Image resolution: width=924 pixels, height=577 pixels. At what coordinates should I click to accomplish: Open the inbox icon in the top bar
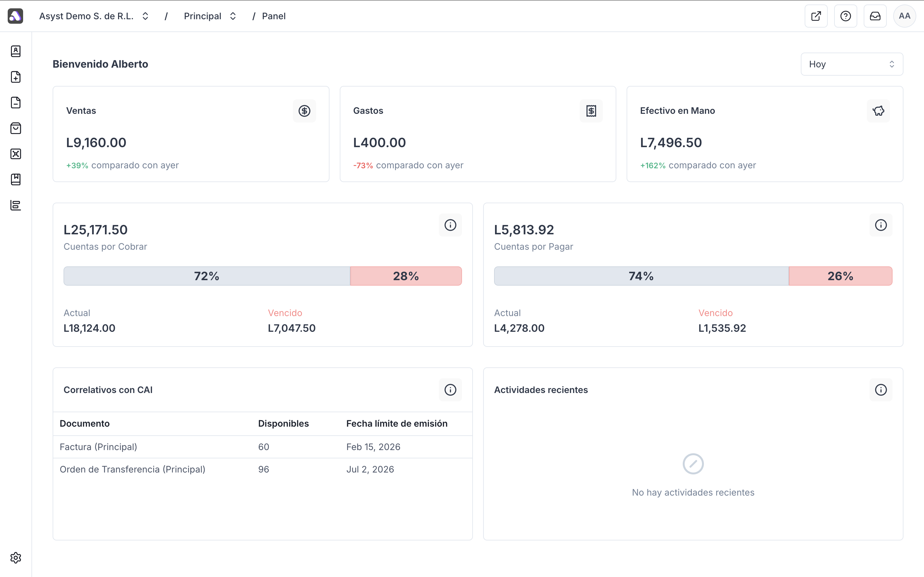875,16
